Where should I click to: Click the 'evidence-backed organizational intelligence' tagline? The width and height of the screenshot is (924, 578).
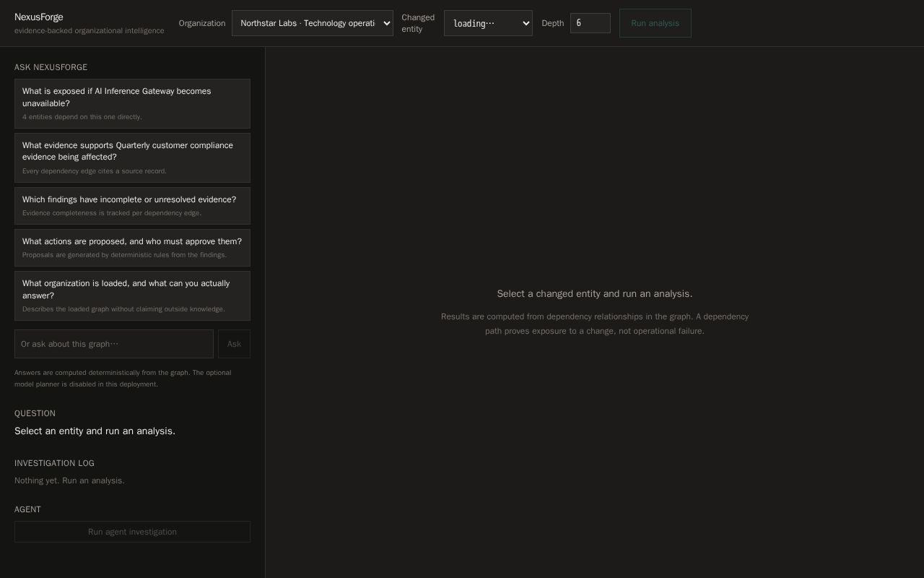[x=90, y=30]
